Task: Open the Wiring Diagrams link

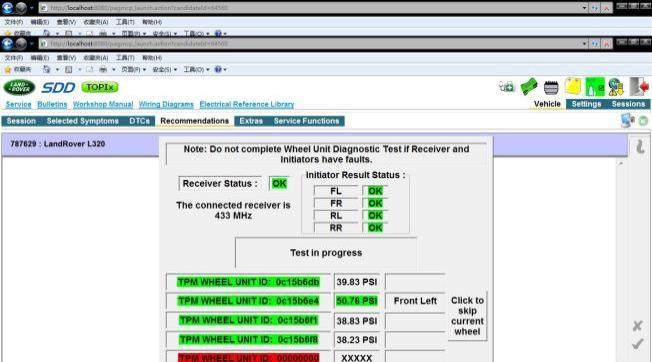Action: click(166, 104)
